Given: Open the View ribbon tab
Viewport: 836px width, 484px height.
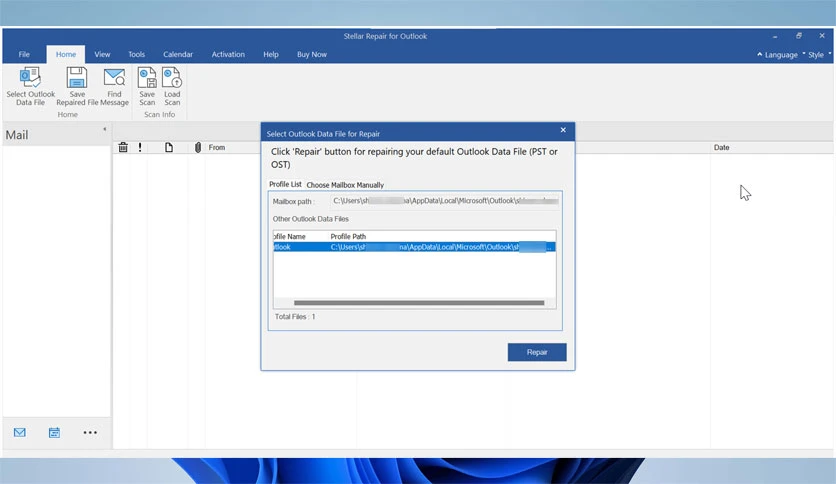Looking at the screenshot, I should coord(102,54).
